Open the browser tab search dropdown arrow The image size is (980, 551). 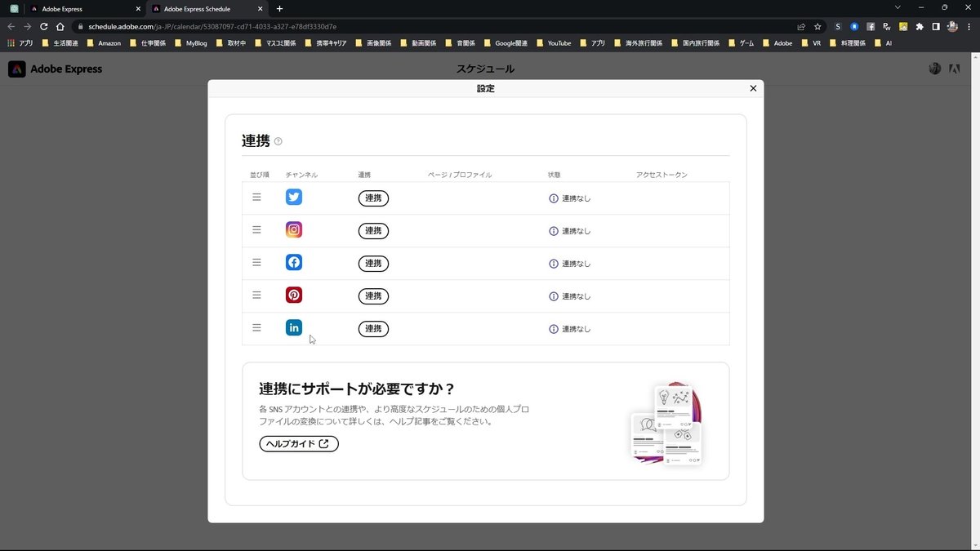(898, 8)
